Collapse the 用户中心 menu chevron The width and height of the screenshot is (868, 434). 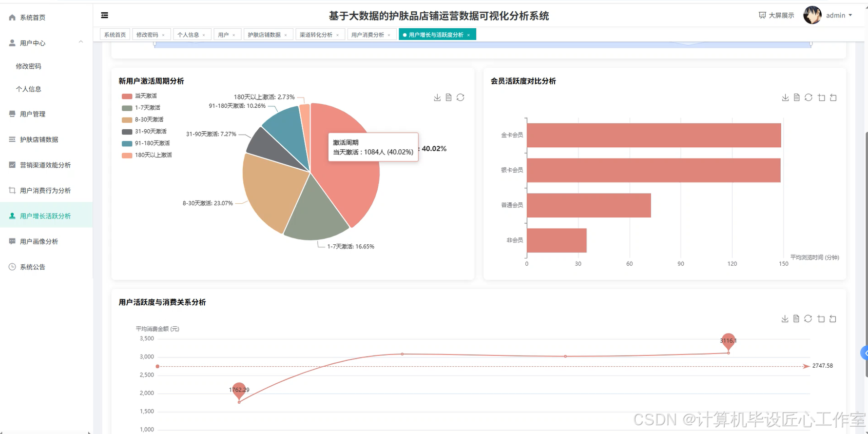[x=81, y=42]
